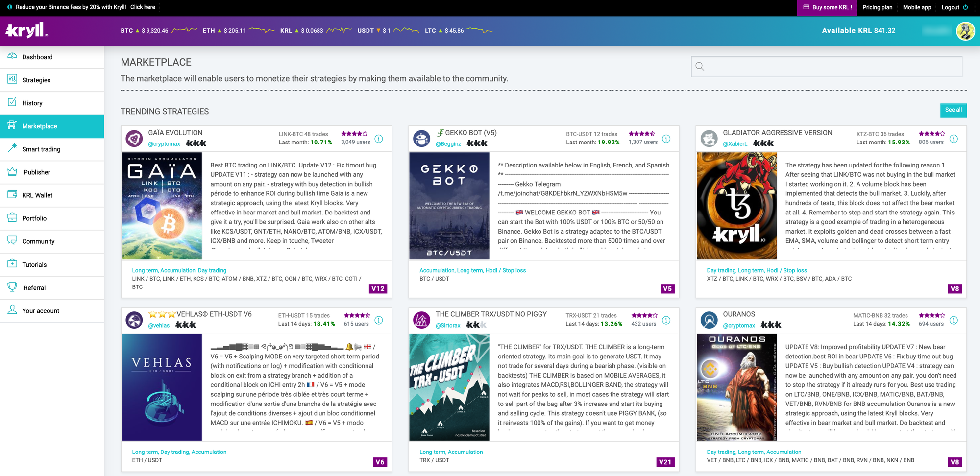Click BTC price ticker in header
980x476 pixels.
coord(158,31)
